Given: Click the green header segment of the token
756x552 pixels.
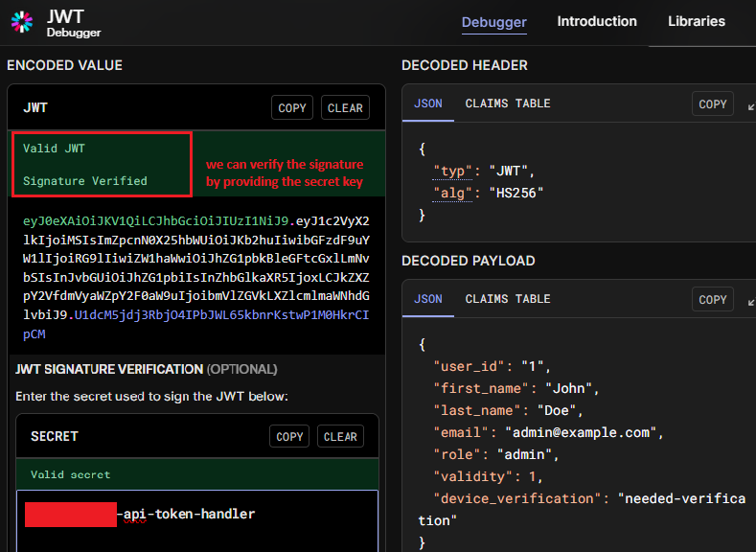Looking at the screenshot, I should tap(156, 221).
